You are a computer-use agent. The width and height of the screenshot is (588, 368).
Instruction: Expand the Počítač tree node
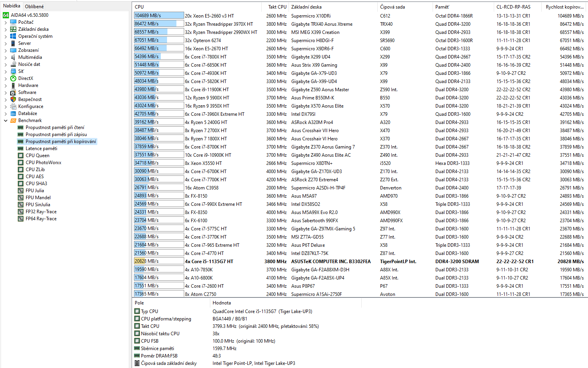pos(5,23)
